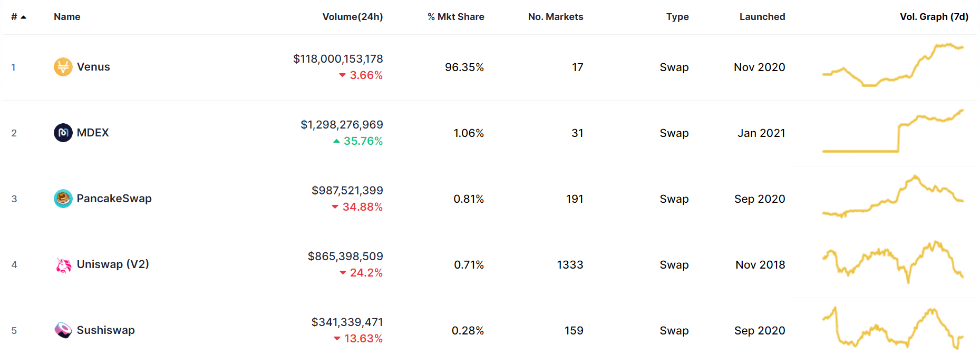Click the red down arrow beside 24.2%
980x355 pixels.
point(343,273)
